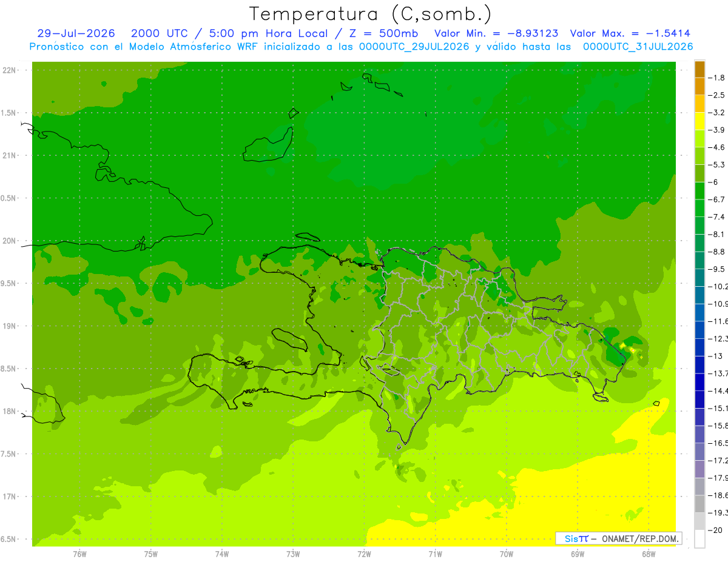
Task: Click the "71W" longitude axis label
Action: (435, 554)
